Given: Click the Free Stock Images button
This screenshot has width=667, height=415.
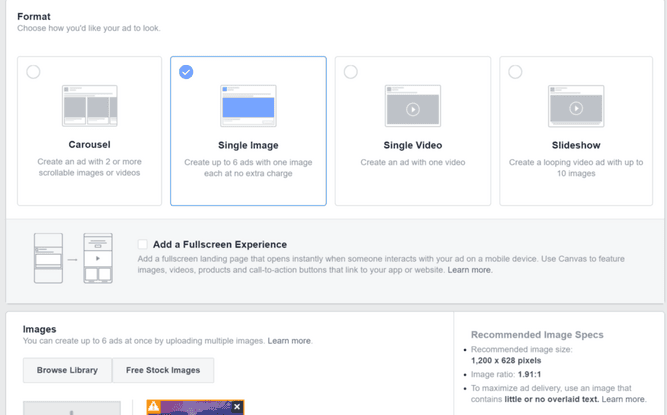Looking at the screenshot, I should coord(163,370).
